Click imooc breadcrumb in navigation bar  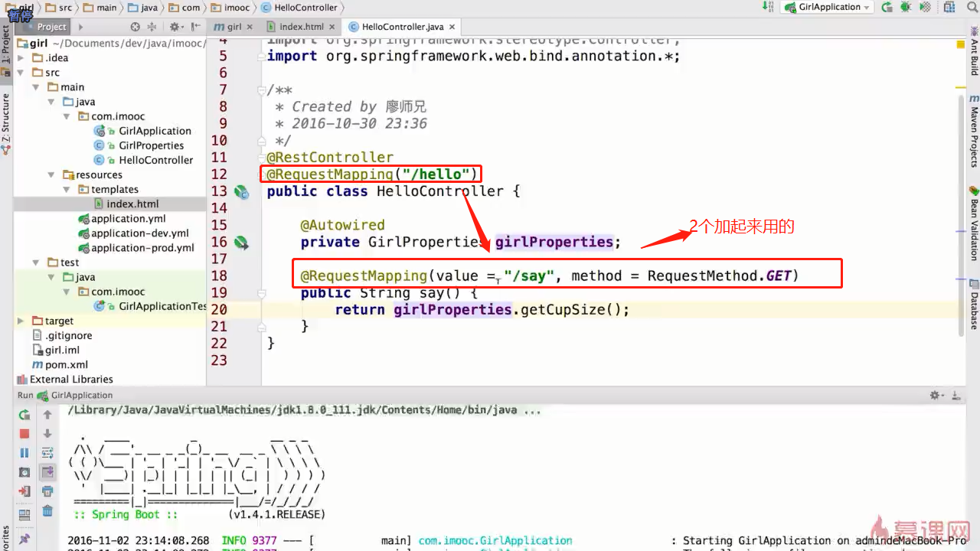tap(229, 8)
